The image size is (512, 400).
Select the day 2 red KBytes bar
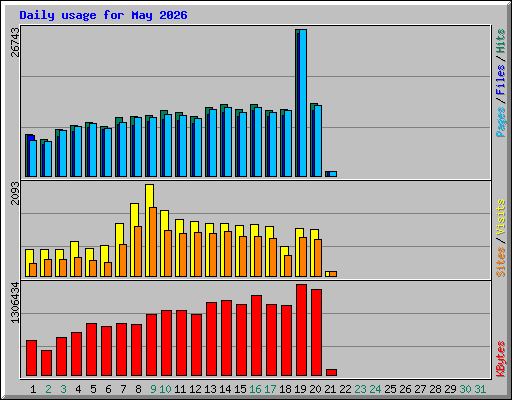pos(46,363)
